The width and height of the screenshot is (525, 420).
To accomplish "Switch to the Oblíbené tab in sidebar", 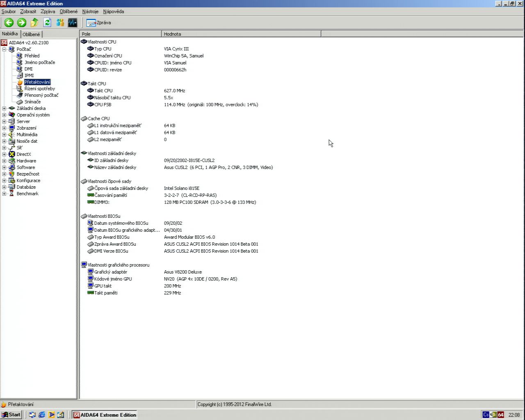I will point(31,34).
